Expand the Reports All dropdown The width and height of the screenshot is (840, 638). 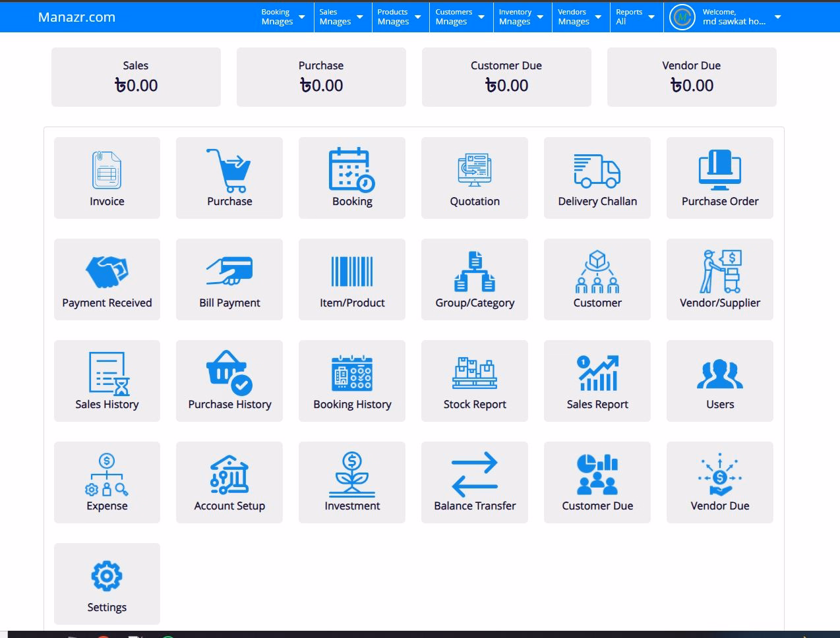pyautogui.click(x=635, y=16)
